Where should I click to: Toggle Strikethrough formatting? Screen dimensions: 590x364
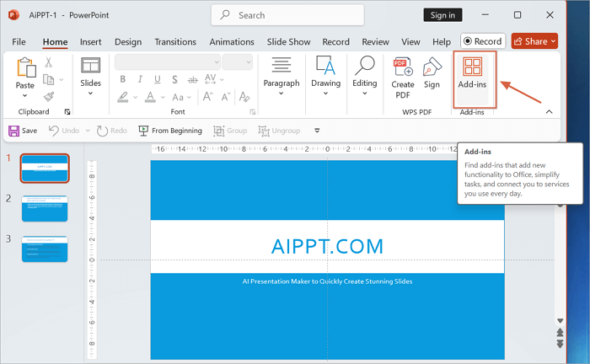[192, 80]
